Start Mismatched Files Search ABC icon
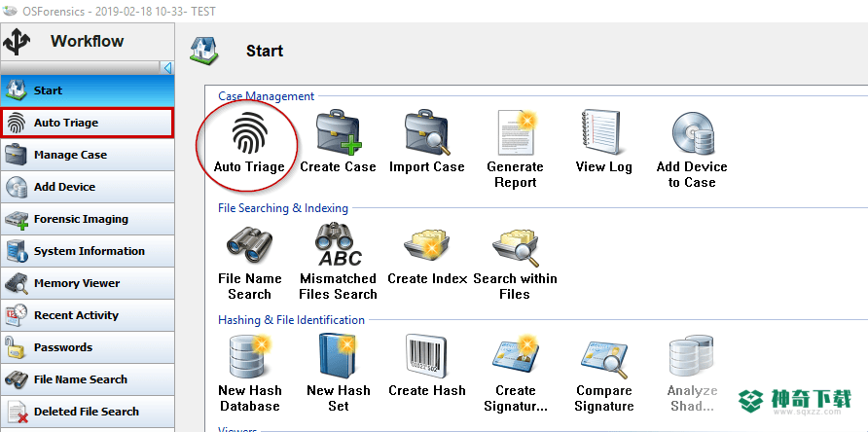 click(x=339, y=243)
